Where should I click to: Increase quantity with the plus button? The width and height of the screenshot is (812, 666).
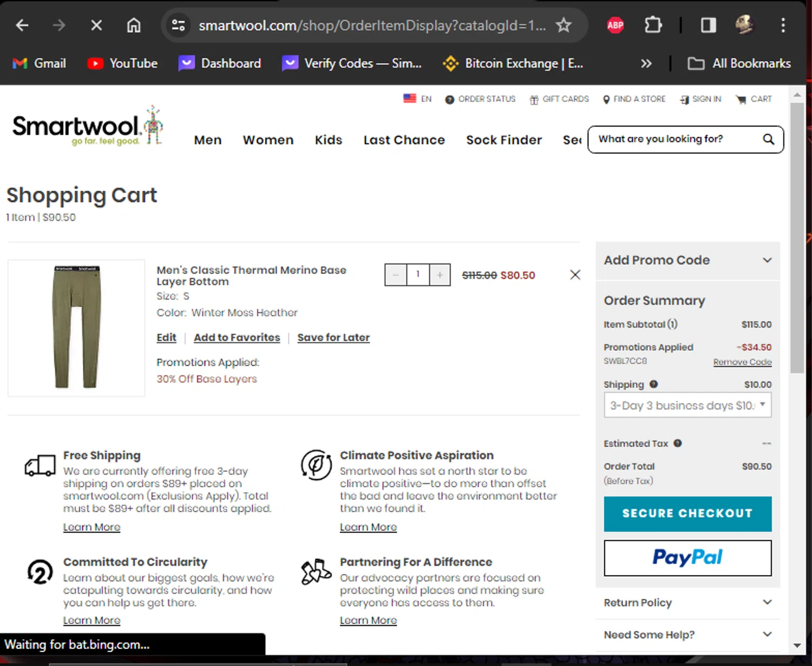coord(440,275)
